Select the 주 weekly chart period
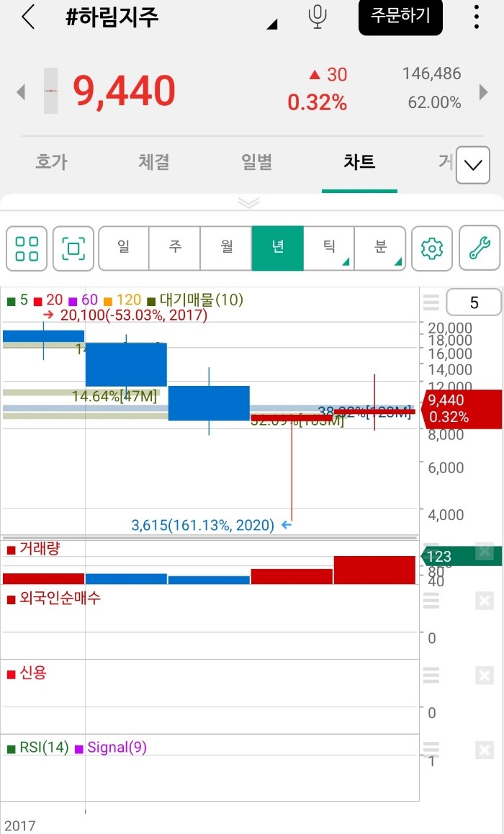Viewport: 504px width, 834px height. pos(174,248)
